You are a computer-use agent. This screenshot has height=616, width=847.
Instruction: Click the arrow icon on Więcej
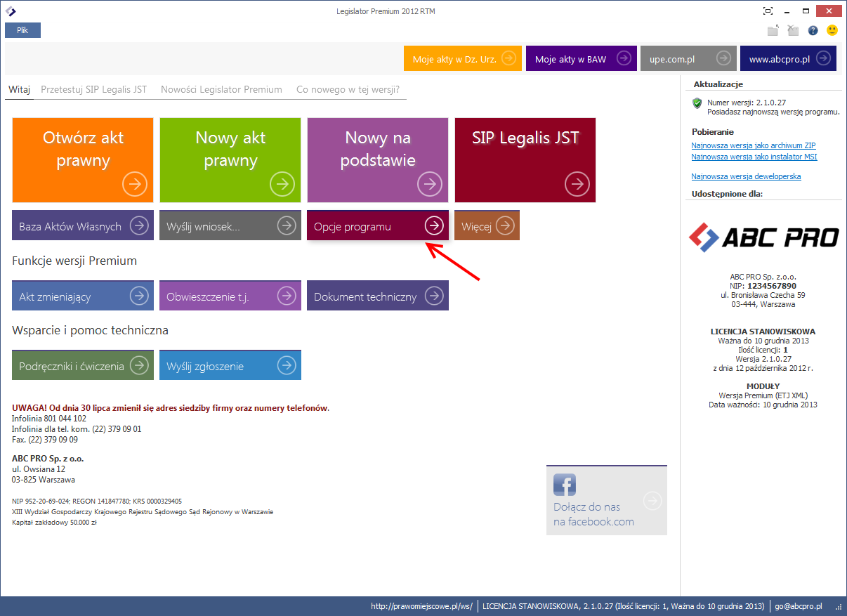505,225
